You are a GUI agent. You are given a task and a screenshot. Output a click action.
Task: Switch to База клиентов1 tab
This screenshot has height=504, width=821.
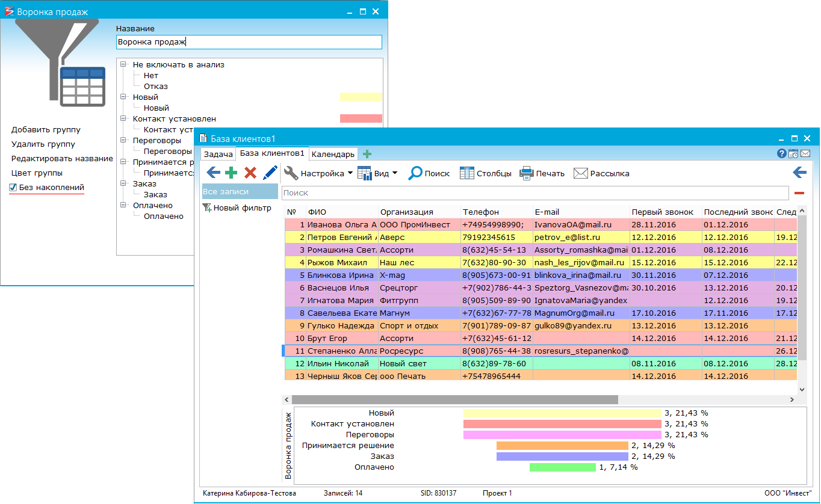(x=272, y=153)
